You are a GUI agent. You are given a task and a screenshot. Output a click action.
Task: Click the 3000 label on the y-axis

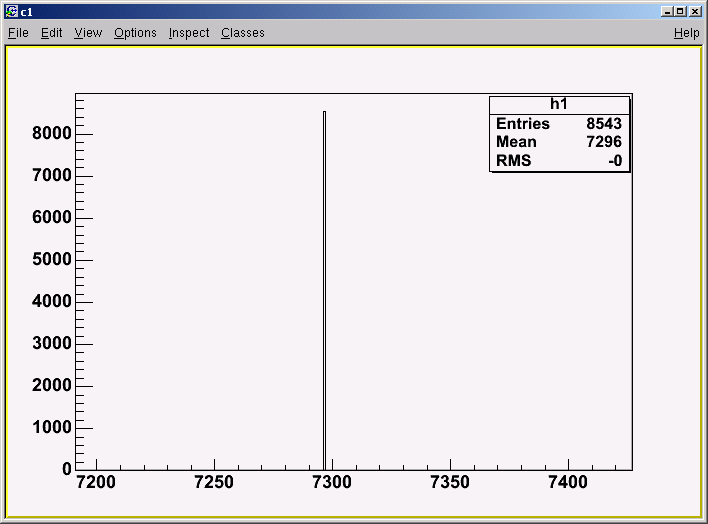pyautogui.click(x=51, y=343)
